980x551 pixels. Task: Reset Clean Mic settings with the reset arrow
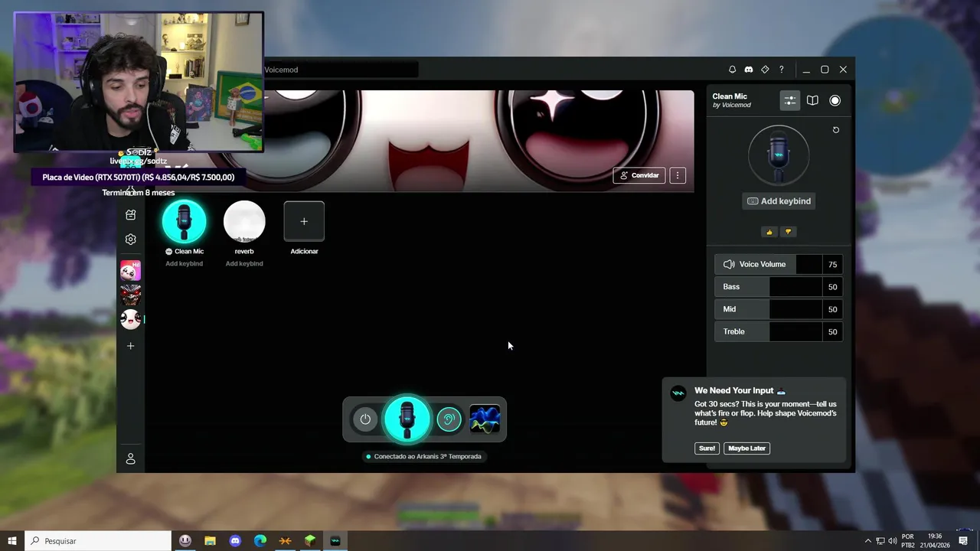coord(836,130)
